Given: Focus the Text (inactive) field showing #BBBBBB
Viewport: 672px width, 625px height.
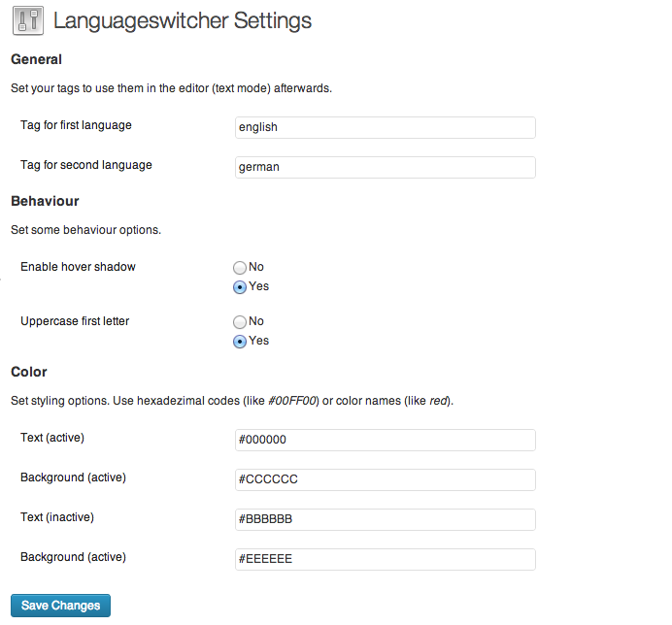Looking at the screenshot, I should tap(385, 519).
